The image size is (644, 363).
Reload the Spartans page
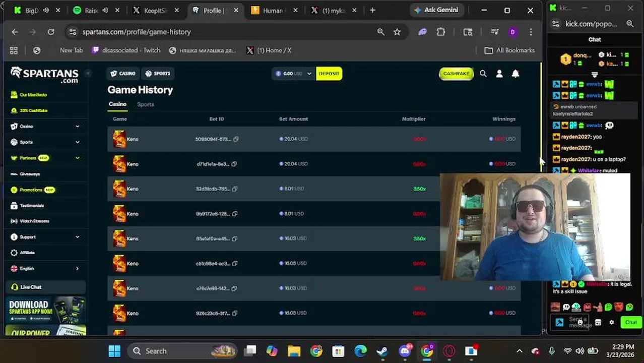pyautogui.click(x=51, y=32)
